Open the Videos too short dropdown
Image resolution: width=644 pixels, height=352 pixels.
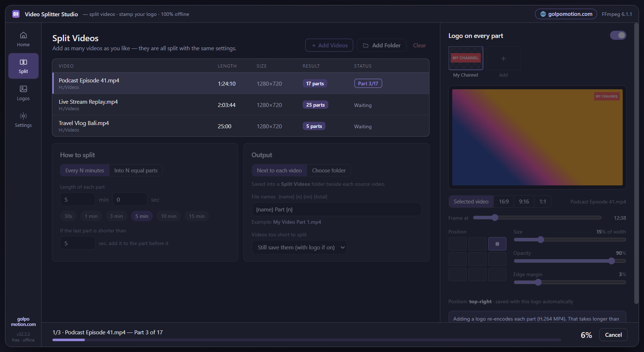[x=299, y=248]
